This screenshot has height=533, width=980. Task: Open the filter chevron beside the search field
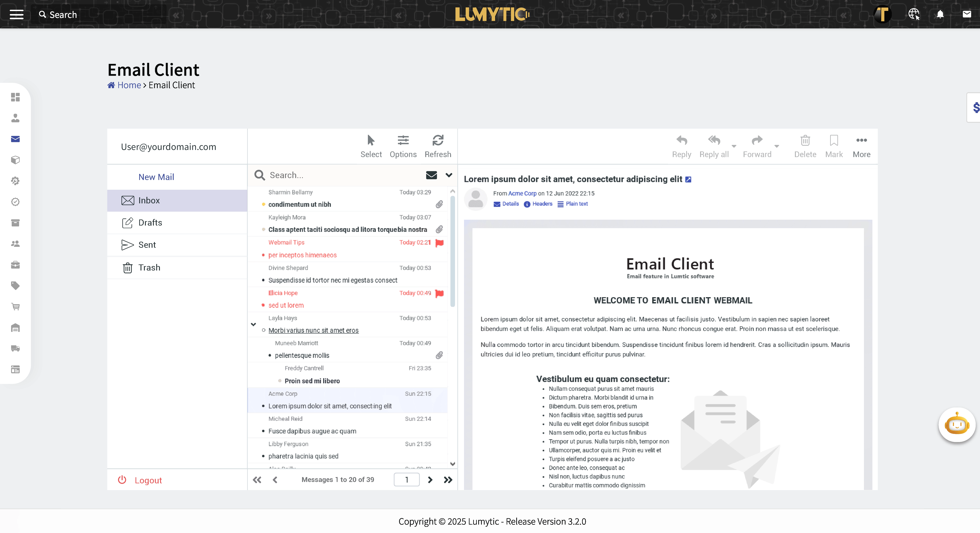449,175
